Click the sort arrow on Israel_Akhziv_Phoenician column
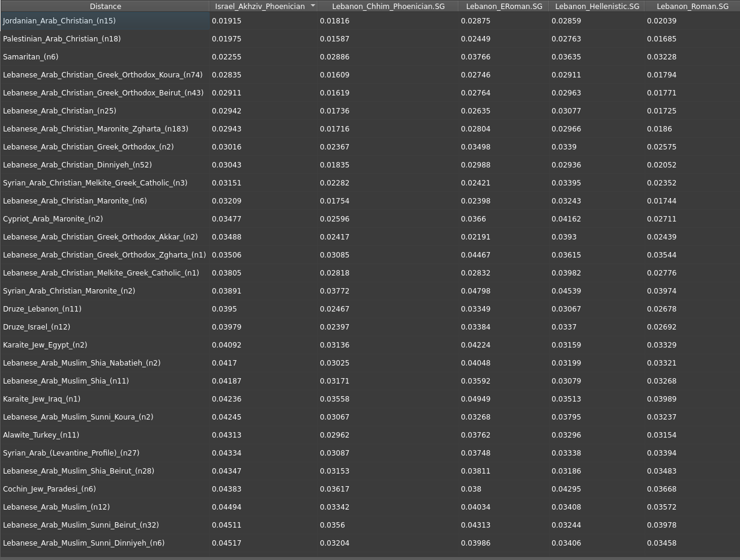Image resolution: width=740 pixels, height=560 pixels. point(313,6)
